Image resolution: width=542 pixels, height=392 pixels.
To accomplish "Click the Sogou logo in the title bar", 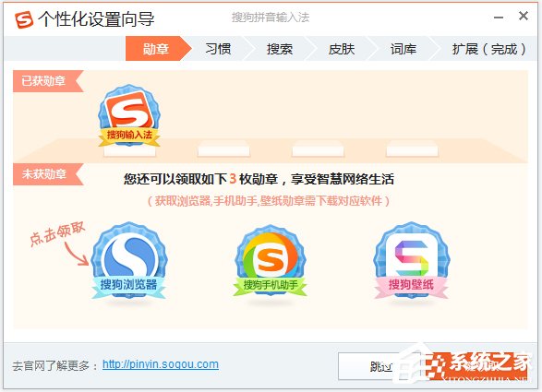I will (x=24, y=19).
